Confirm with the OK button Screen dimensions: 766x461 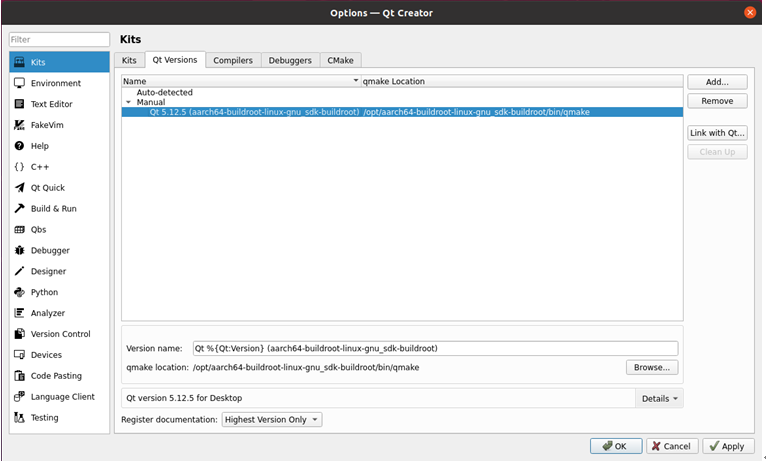(x=616, y=446)
